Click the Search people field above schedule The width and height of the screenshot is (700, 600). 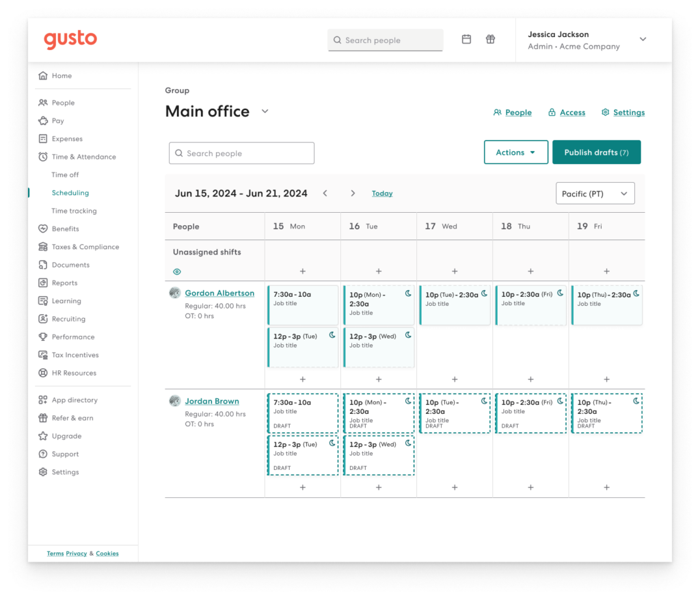coord(241,153)
